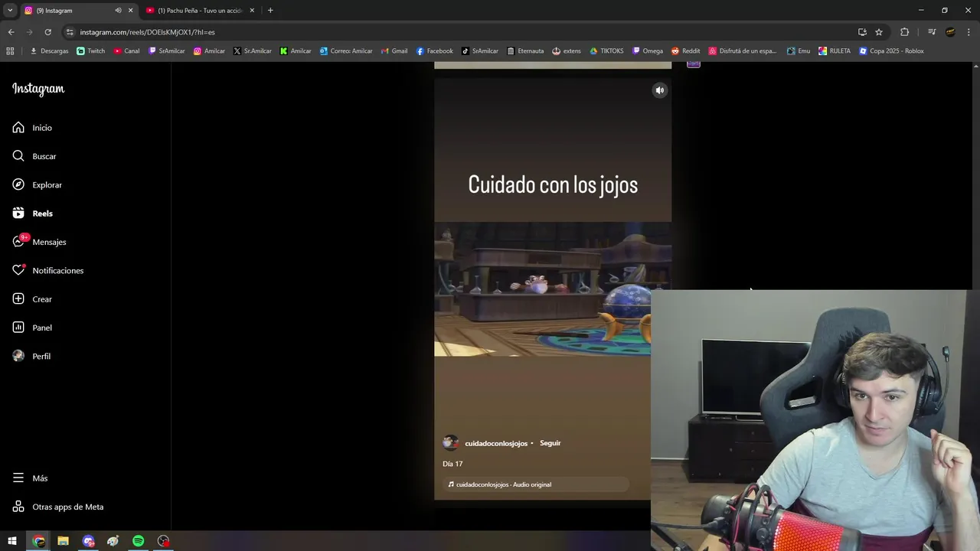Click the Seguir follow button
The height and width of the screenshot is (551, 980).
[x=550, y=443]
